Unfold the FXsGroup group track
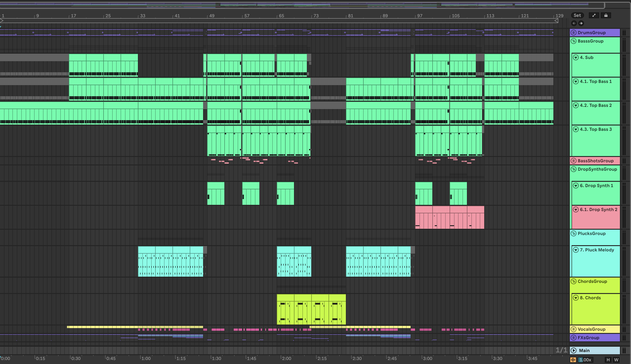This screenshot has width=631, height=364. point(574,338)
